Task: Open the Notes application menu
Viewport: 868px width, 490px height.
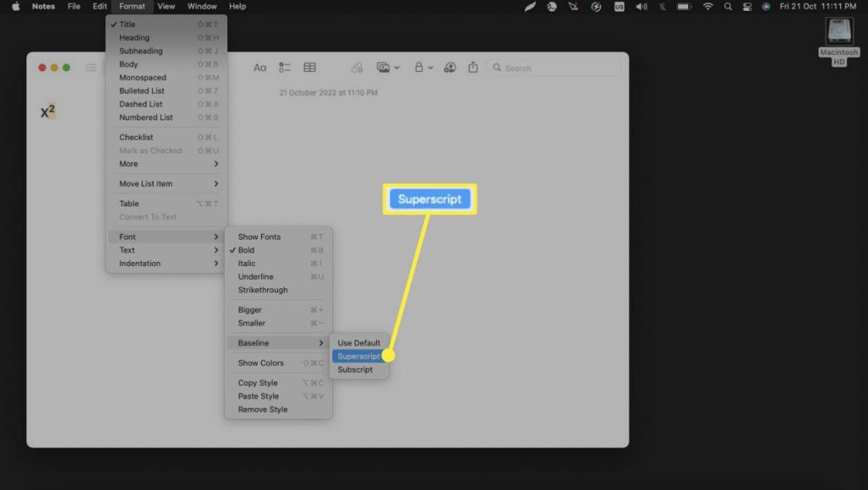Action: tap(43, 7)
